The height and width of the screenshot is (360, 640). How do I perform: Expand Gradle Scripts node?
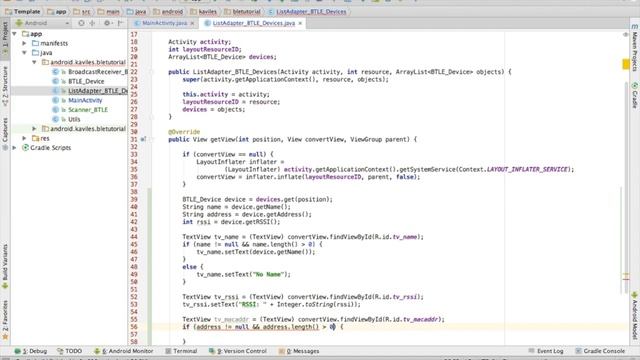15,148
